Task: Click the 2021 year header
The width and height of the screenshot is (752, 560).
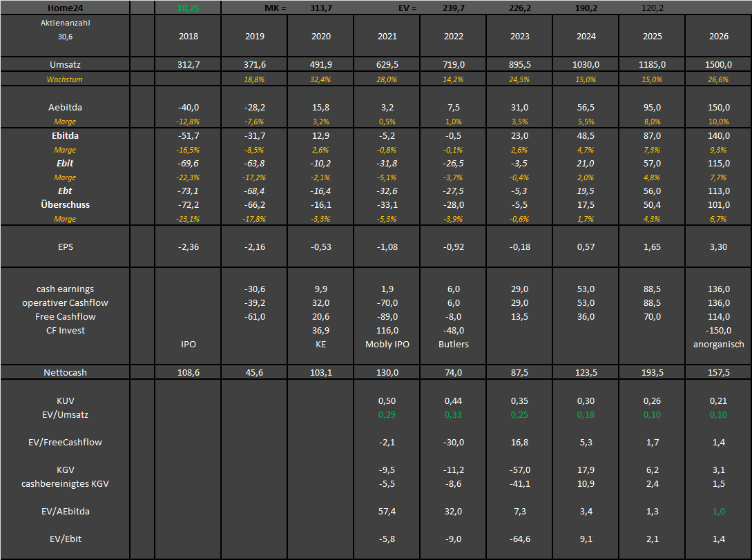Action: 387,37
